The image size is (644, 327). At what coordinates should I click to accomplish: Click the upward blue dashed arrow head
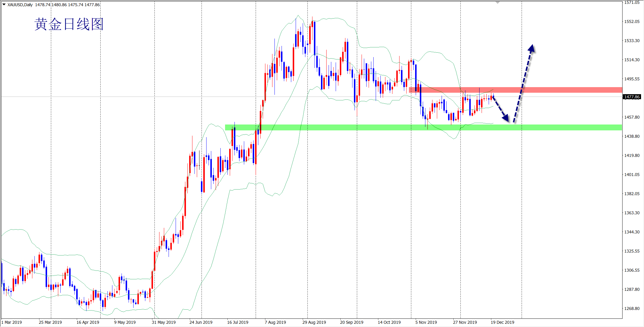point(531,48)
